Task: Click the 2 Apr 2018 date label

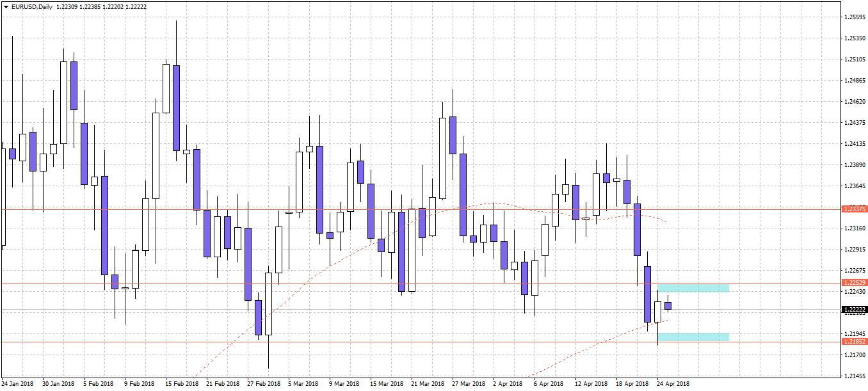Action: [508, 384]
